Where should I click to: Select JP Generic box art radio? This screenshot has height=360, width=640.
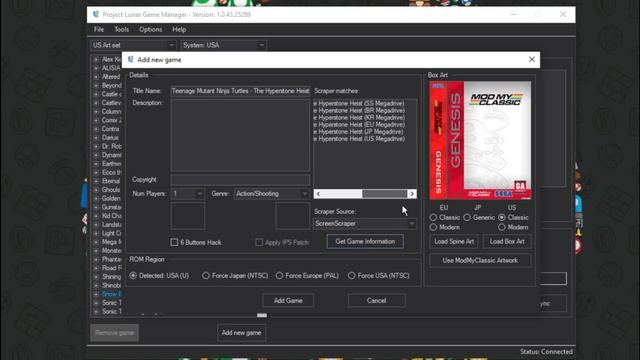click(467, 218)
